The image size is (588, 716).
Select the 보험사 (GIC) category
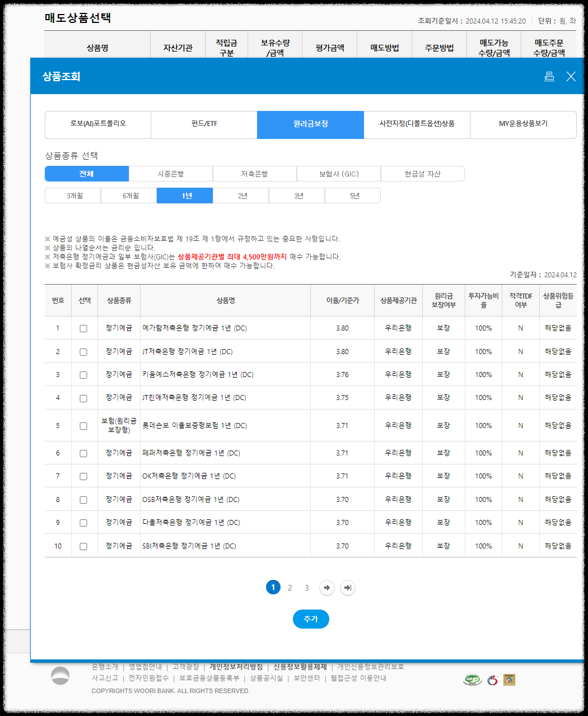338,174
